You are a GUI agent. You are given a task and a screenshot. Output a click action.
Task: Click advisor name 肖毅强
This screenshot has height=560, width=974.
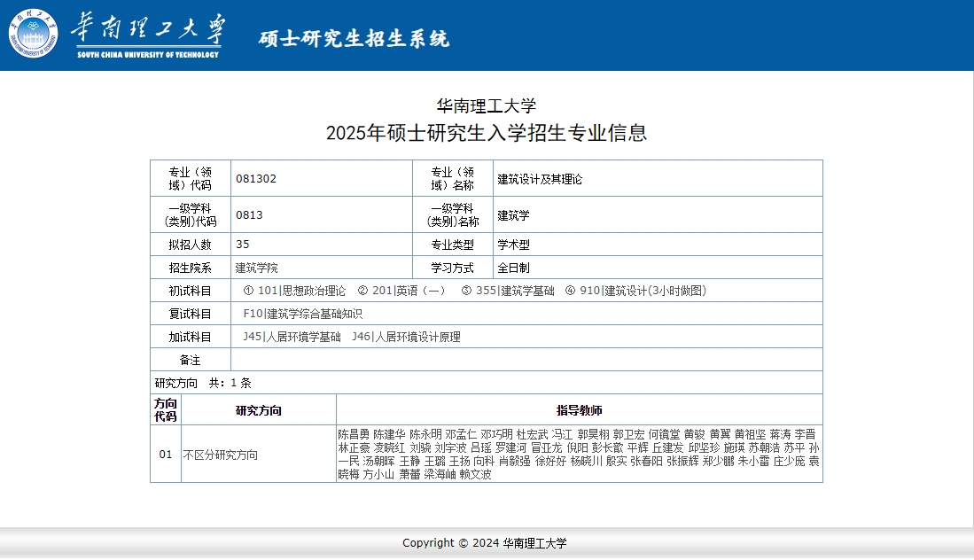514,461
